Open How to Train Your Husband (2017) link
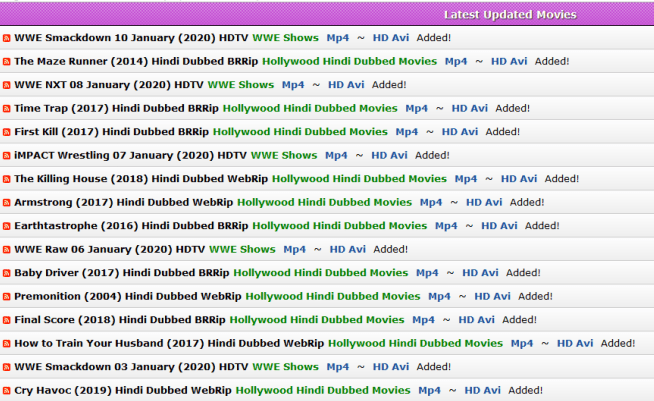The image size is (654, 401). pos(169,343)
